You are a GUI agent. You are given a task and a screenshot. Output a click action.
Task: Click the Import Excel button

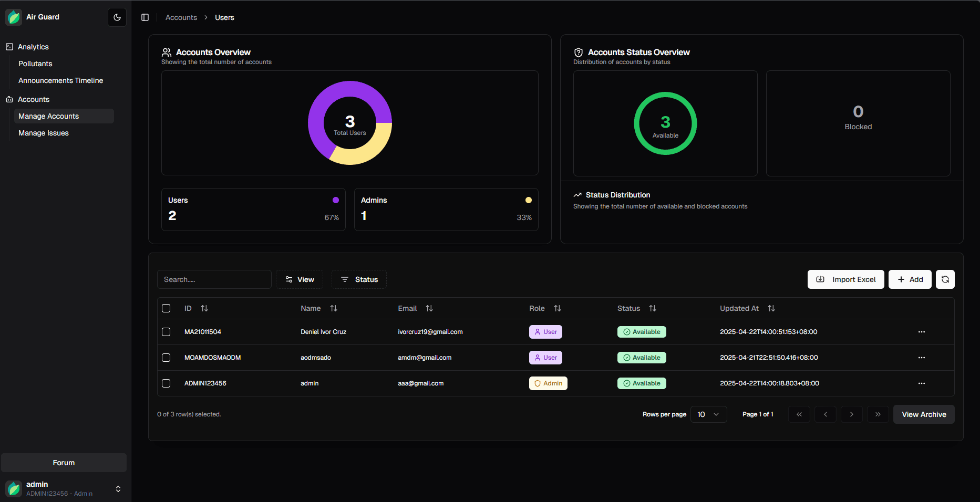pos(846,279)
